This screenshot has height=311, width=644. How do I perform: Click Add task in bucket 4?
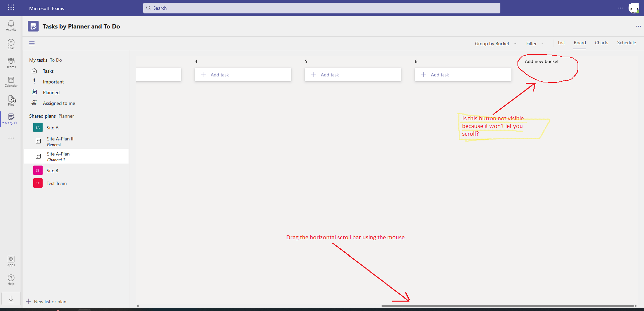pos(243,75)
